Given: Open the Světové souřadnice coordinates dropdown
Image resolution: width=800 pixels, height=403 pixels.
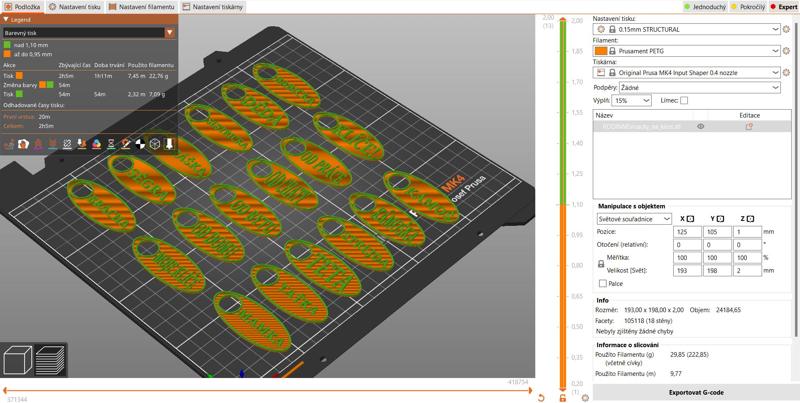Looking at the screenshot, I should click(634, 219).
